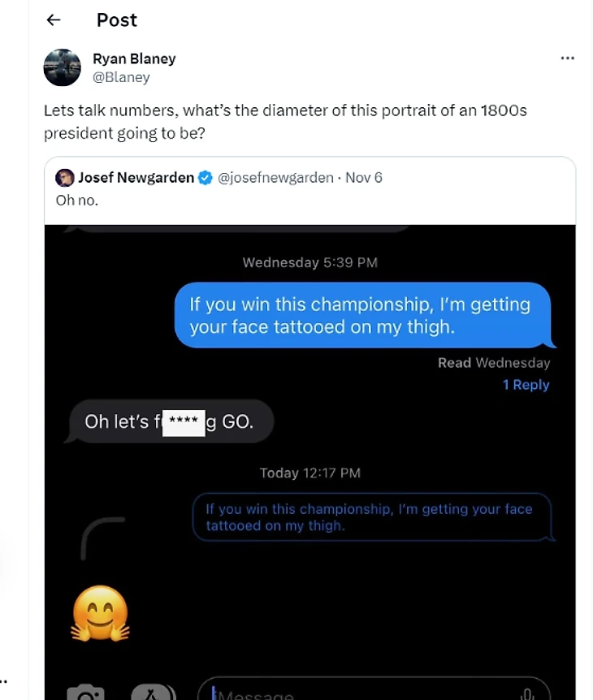Click the back arrow next to Post
Image resolution: width=593 pixels, height=700 pixels.
[54, 20]
